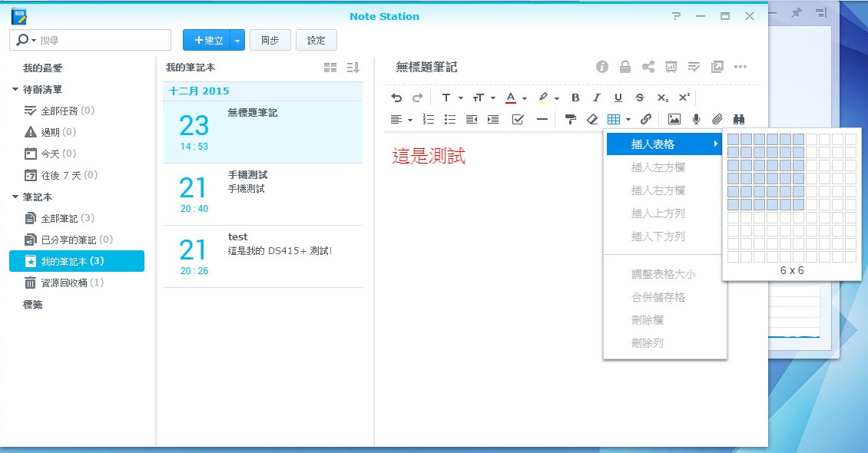Open the text alignment dropdown
This screenshot has height=453, width=868.
tap(401, 120)
